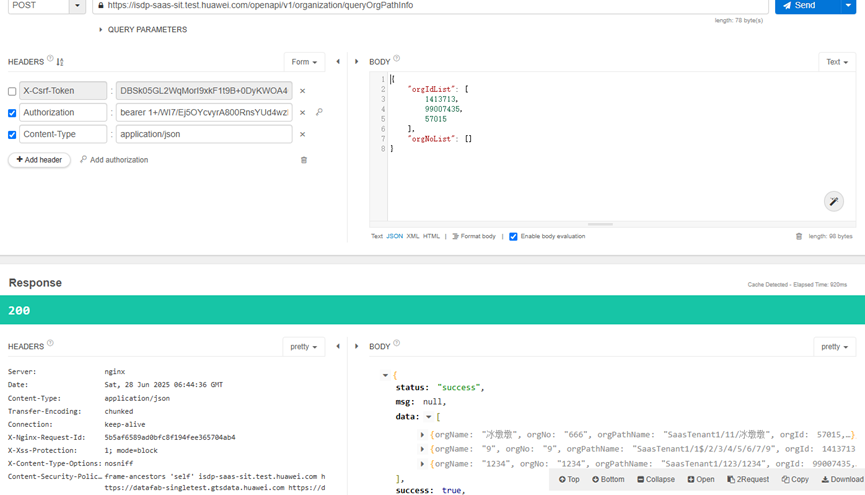865x495 pixels.
Task: Open request headers help icon
Action: tap(50, 58)
